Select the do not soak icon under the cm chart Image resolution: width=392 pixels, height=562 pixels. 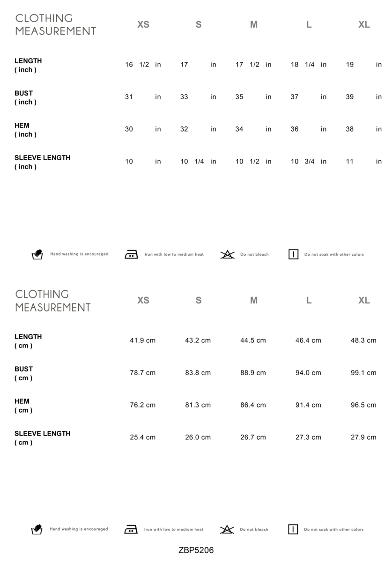point(293,530)
